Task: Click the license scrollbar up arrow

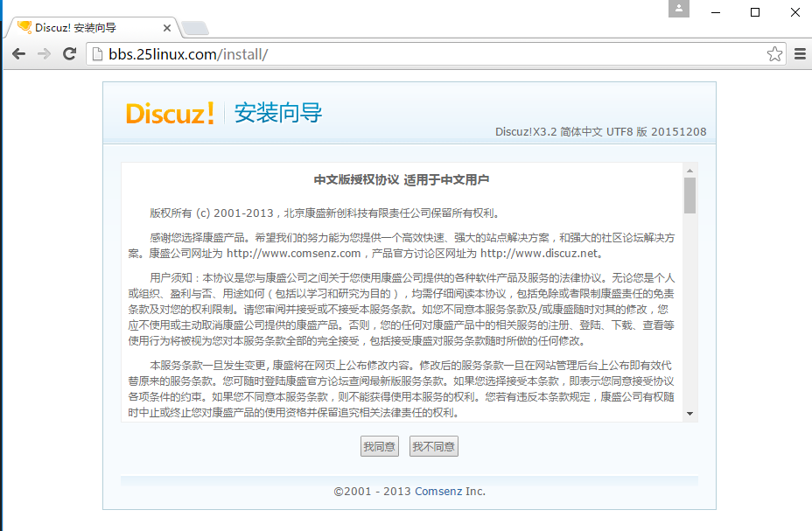Action: coord(689,171)
